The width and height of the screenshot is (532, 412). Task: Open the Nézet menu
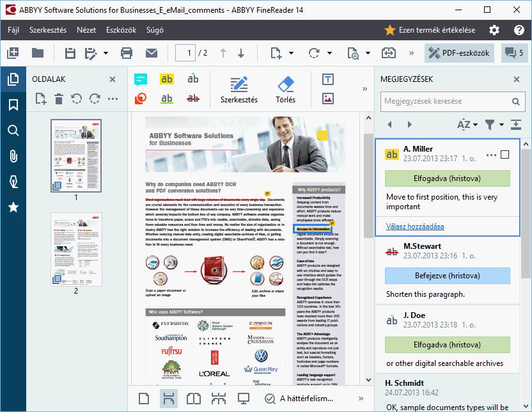click(x=86, y=30)
